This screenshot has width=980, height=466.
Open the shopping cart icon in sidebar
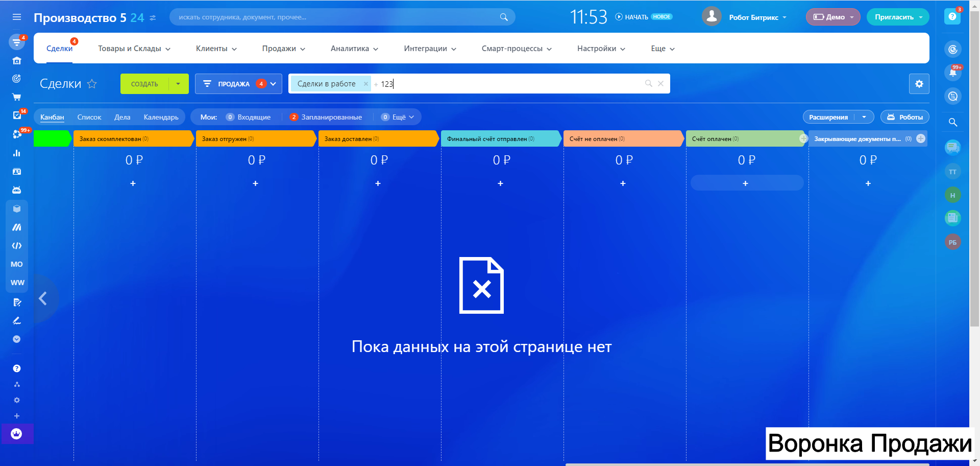click(x=17, y=97)
